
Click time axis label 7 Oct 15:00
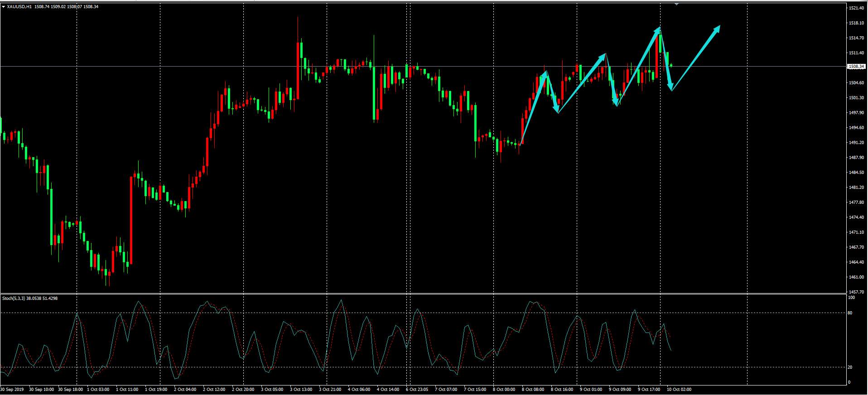point(475,390)
